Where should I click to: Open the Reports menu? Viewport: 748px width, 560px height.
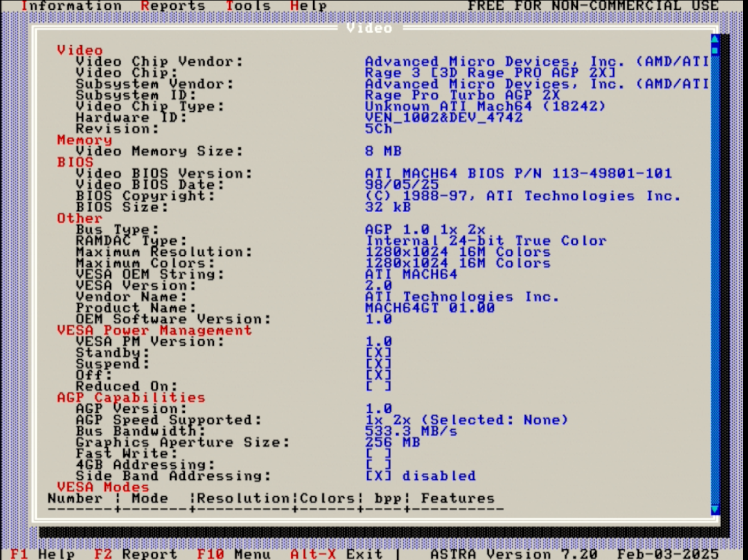172,6
